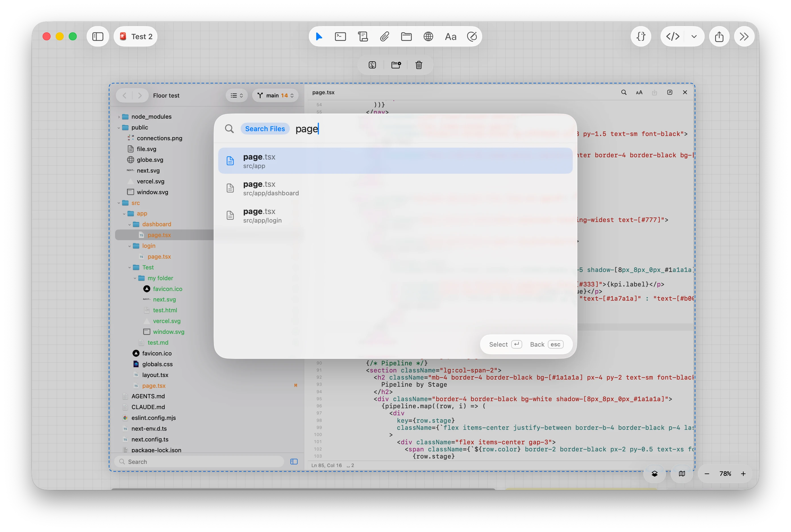The height and width of the screenshot is (532, 791).
Task: Select page.tsx result in src/app/login
Action: [395, 215]
